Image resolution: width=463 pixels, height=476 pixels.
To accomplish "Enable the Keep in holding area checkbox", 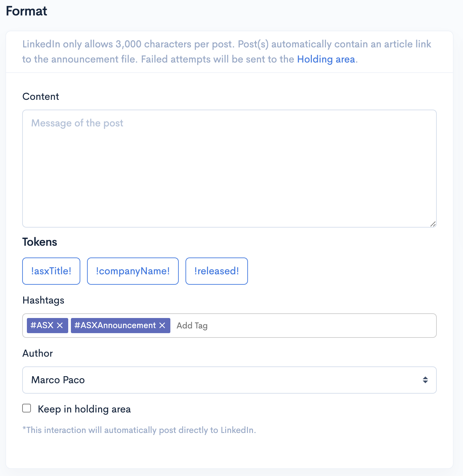I will 26,408.
